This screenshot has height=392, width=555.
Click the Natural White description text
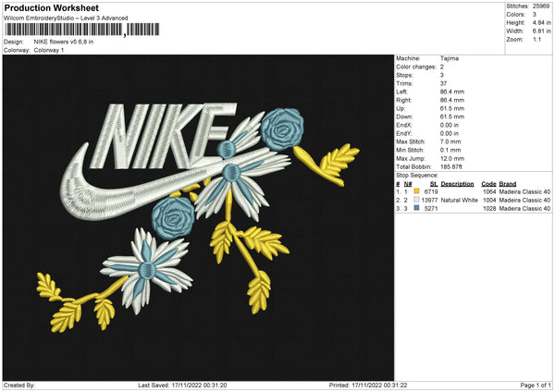[x=460, y=201]
